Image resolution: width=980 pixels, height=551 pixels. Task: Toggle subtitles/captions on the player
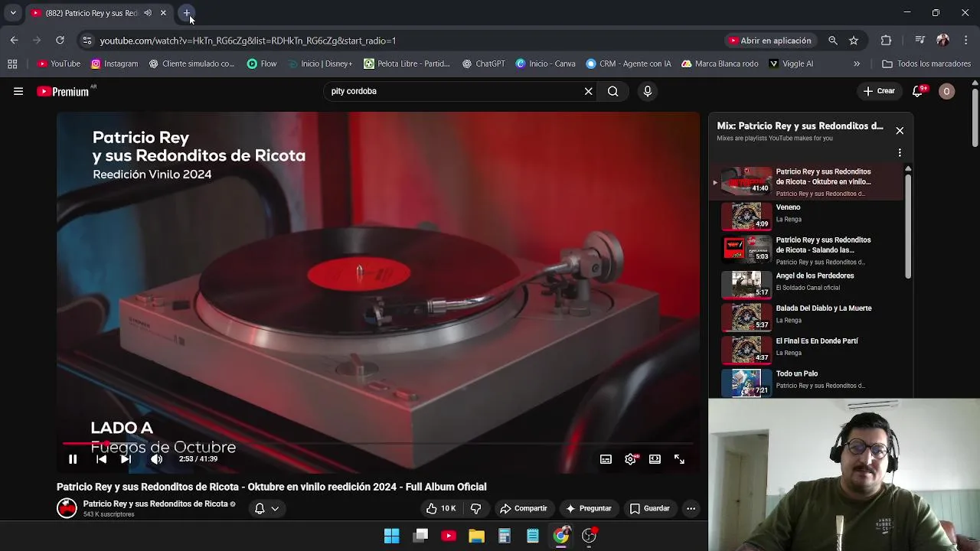606,459
